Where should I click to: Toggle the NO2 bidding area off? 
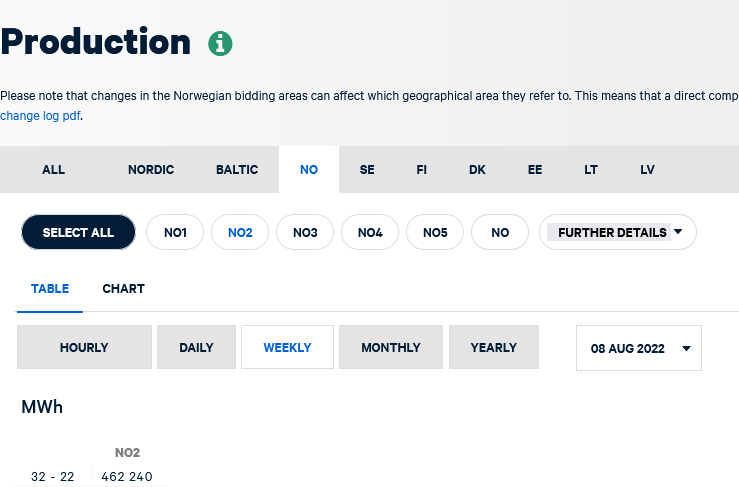pos(240,232)
